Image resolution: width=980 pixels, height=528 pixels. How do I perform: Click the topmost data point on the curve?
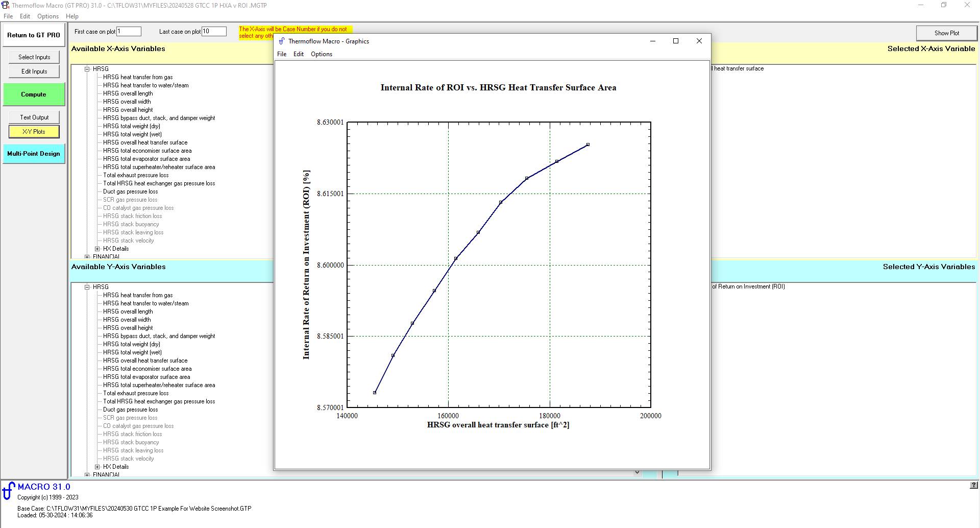click(588, 145)
